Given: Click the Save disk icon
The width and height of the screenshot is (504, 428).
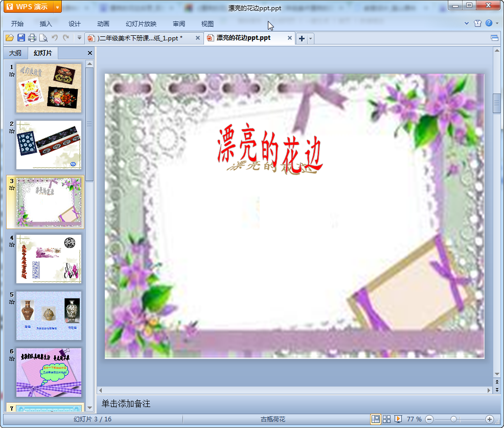Looking at the screenshot, I should click(x=21, y=38).
